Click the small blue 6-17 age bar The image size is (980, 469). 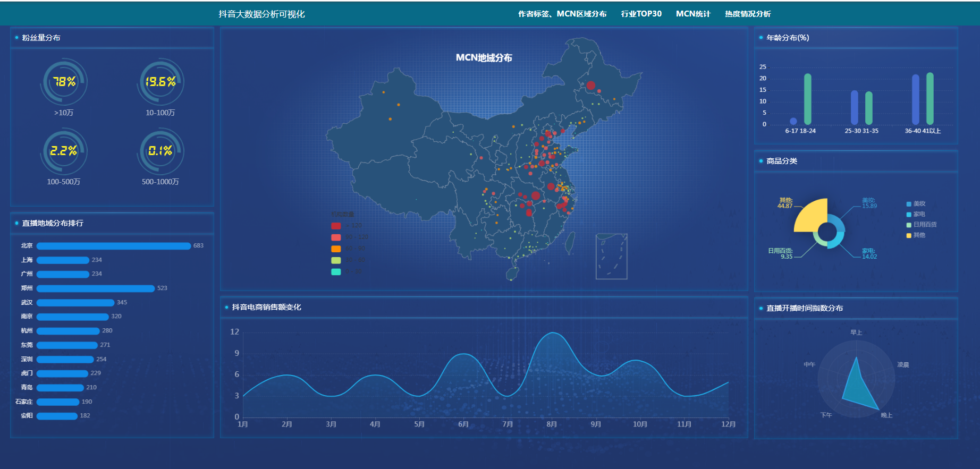pos(793,121)
